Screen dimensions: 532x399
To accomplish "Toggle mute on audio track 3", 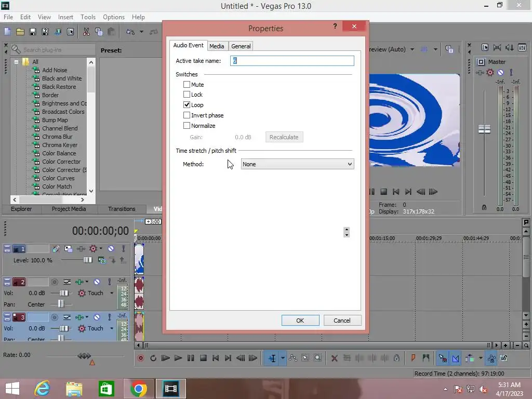I will click(x=97, y=317).
